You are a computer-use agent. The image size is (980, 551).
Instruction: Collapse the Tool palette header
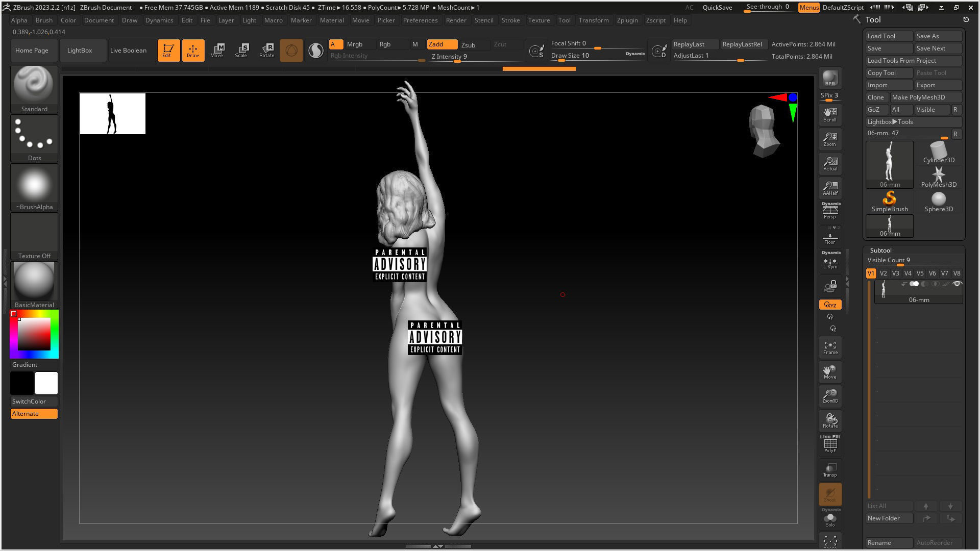(873, 19)
